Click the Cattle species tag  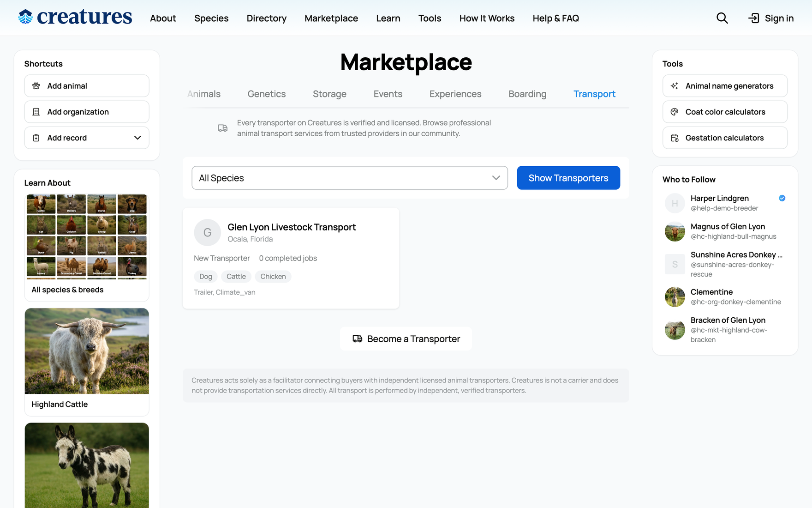click(236, 276)
